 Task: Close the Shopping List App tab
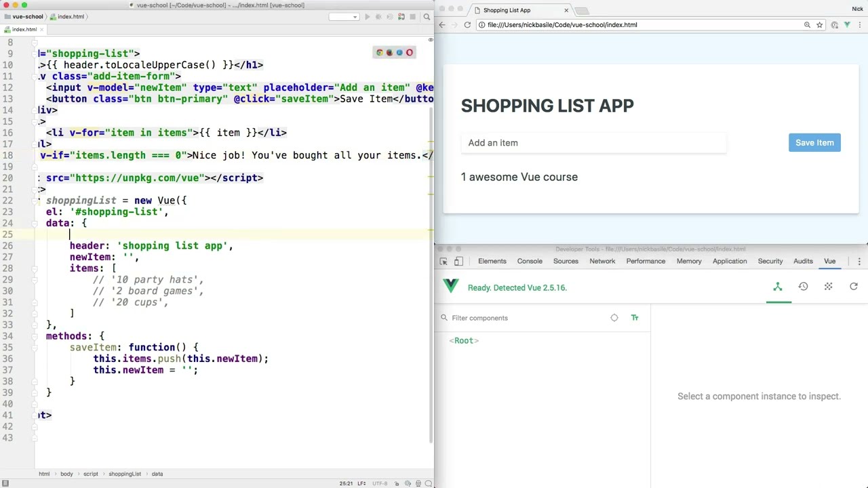[566, 10]
